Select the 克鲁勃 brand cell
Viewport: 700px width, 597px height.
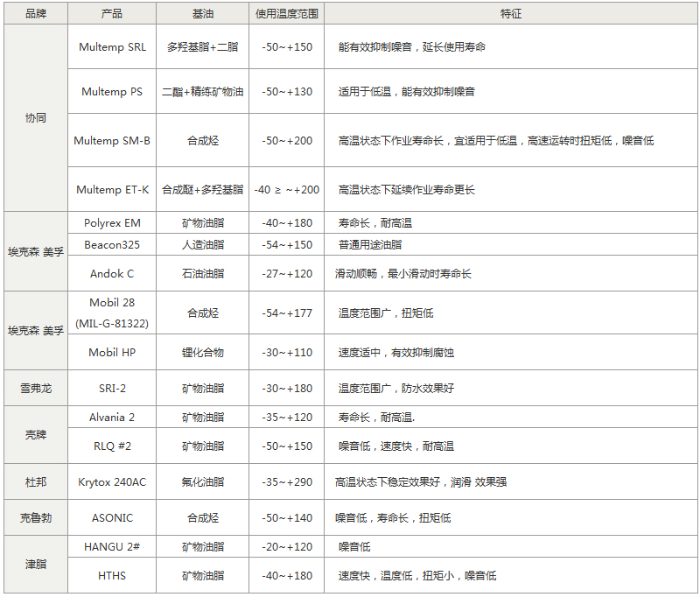(x=36, y=517)
